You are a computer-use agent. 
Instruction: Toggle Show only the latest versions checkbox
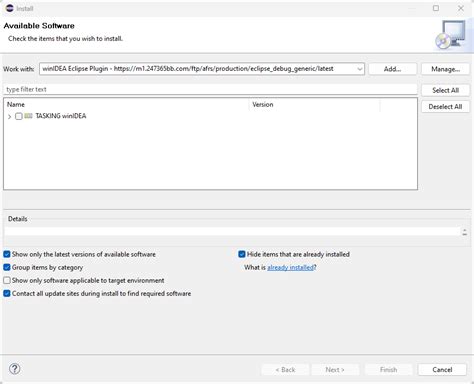(7, 254)
